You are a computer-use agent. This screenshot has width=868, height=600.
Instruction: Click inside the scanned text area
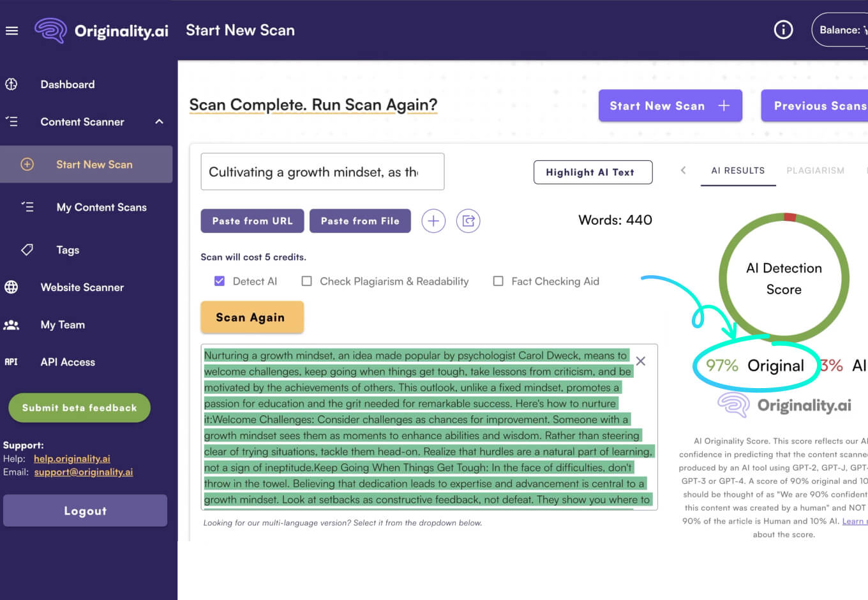429,427
